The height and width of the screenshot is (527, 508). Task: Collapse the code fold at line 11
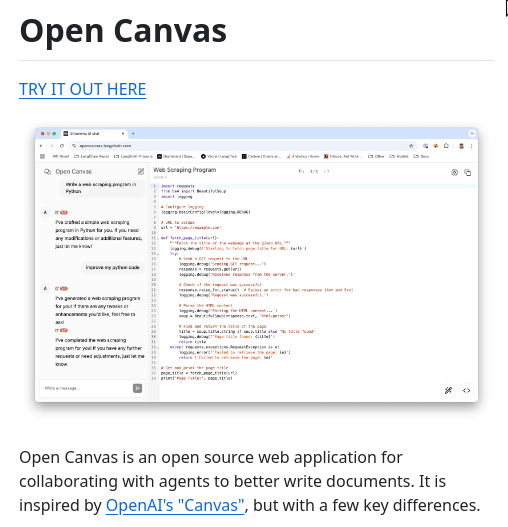(158, 238)
